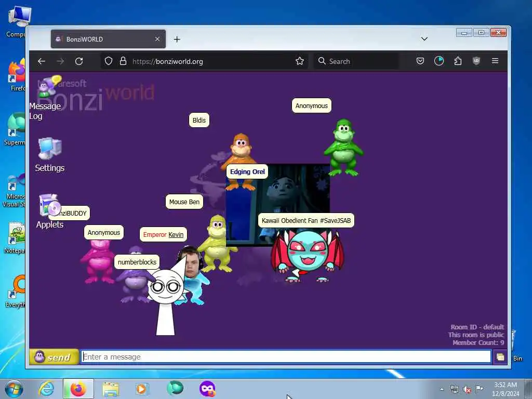This screenshot has height=399, width=532.
Task: Select the red-winged Kawaii Obedient Fan character
Action: [308, 255]
